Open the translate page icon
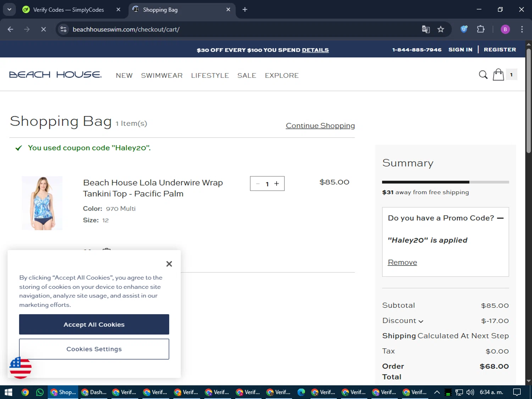 (x=426, y=29)
